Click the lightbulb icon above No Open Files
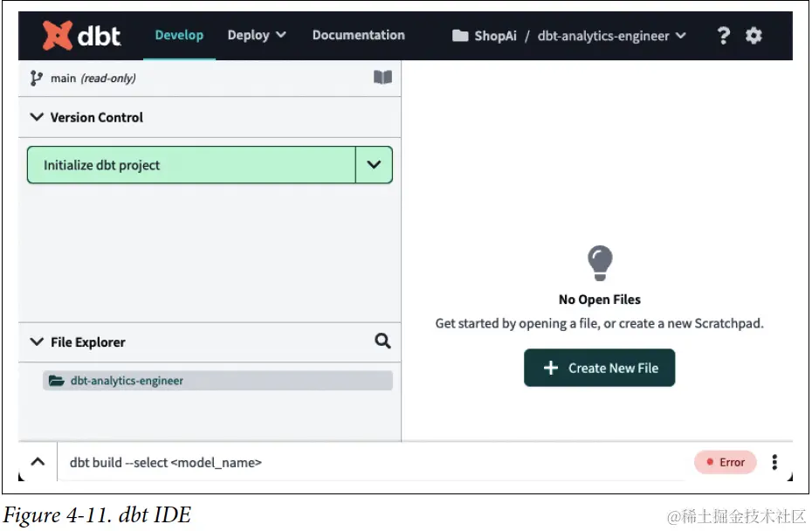Image resolution: width=812 pixels, height=531 pixels. point(600,263)
